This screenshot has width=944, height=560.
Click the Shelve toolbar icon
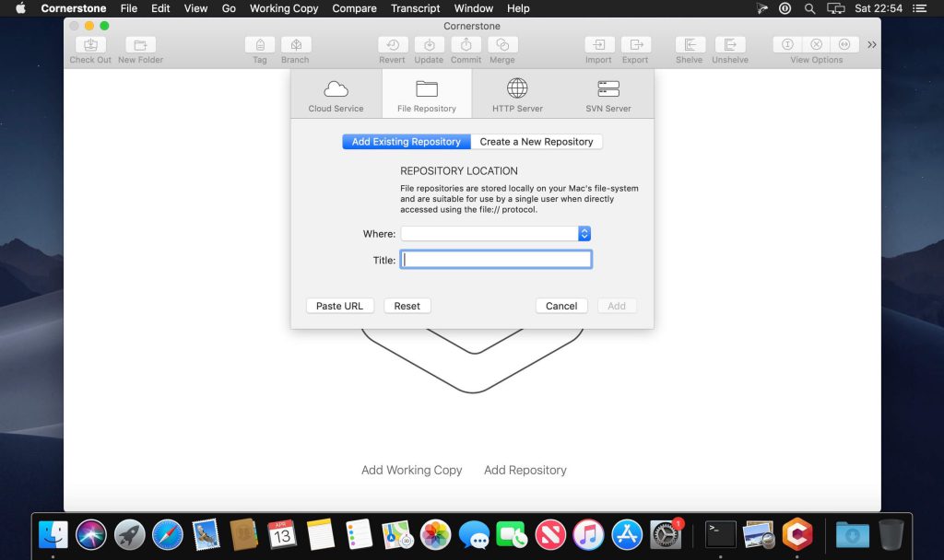click(x=690, y=45)
